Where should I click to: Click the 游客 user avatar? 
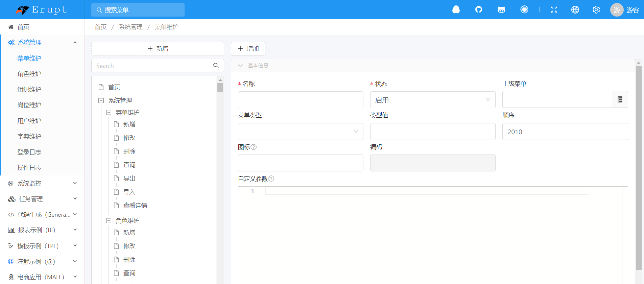coord(617,10)
